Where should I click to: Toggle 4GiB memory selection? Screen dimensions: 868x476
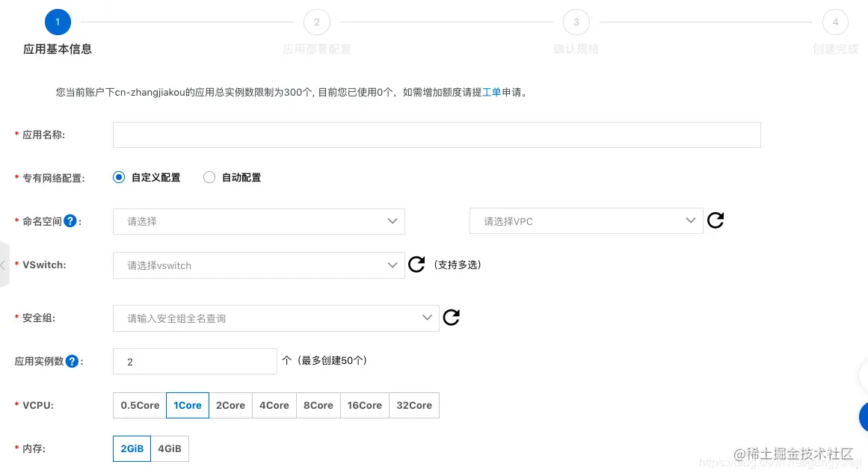pos(170,448)
